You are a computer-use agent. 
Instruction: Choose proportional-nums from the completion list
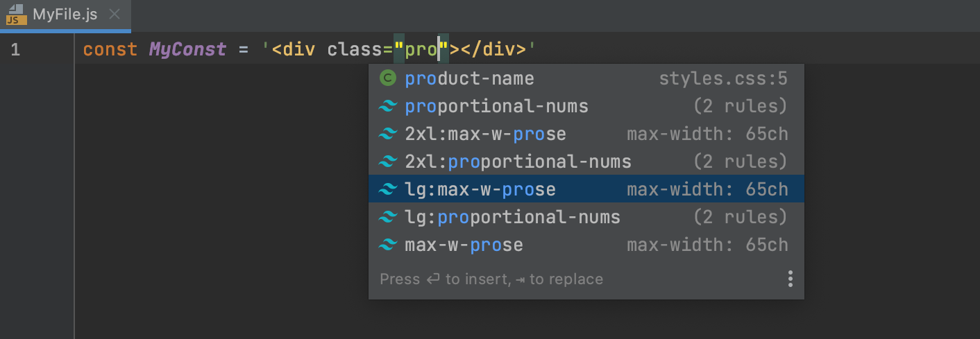(x=496, y=107)
